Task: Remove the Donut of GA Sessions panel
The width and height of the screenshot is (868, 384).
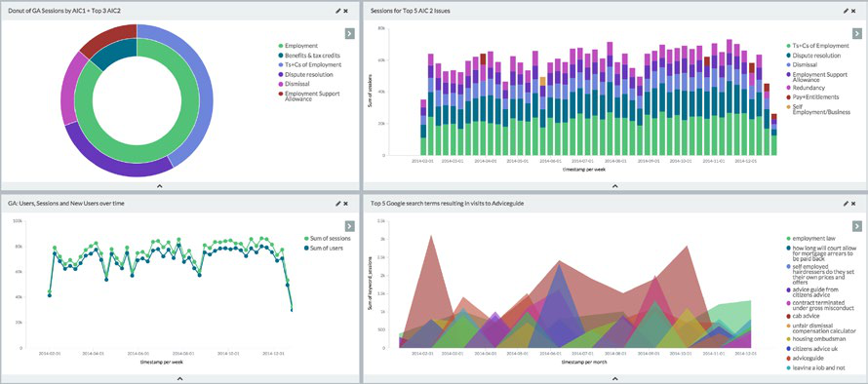Action: (346, 11)
